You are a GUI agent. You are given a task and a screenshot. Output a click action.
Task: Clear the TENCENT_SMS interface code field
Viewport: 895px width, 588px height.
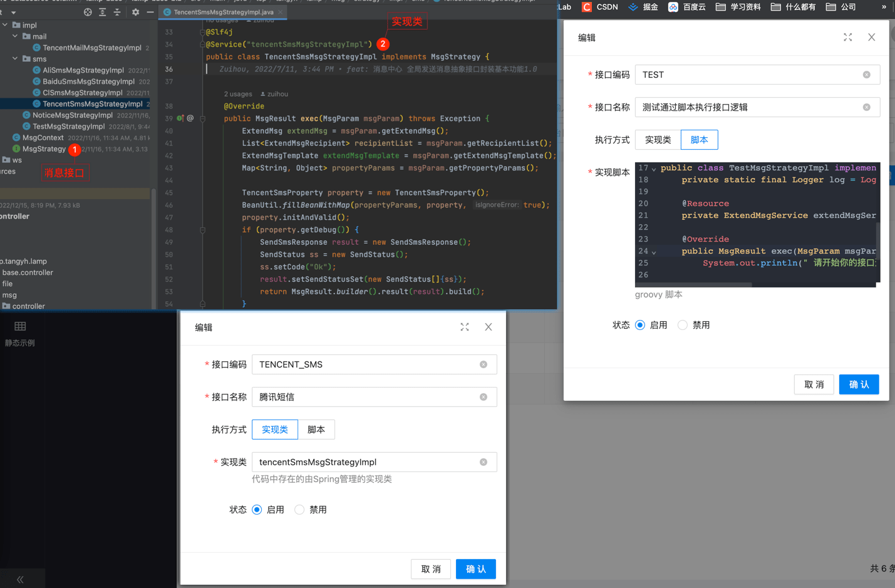click(484, 364)
